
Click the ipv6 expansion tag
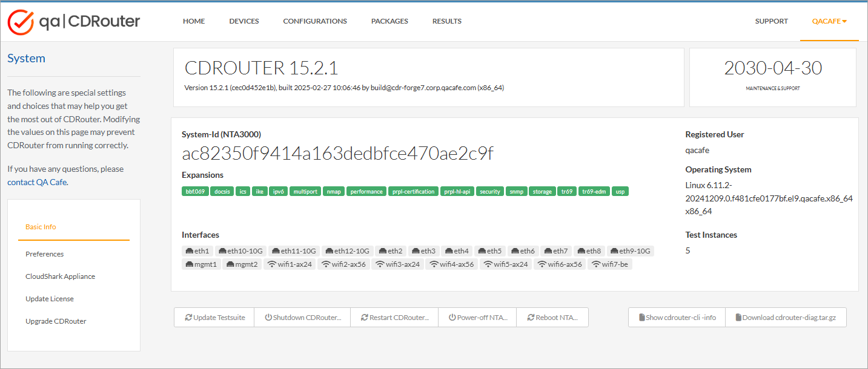(278, 191)
